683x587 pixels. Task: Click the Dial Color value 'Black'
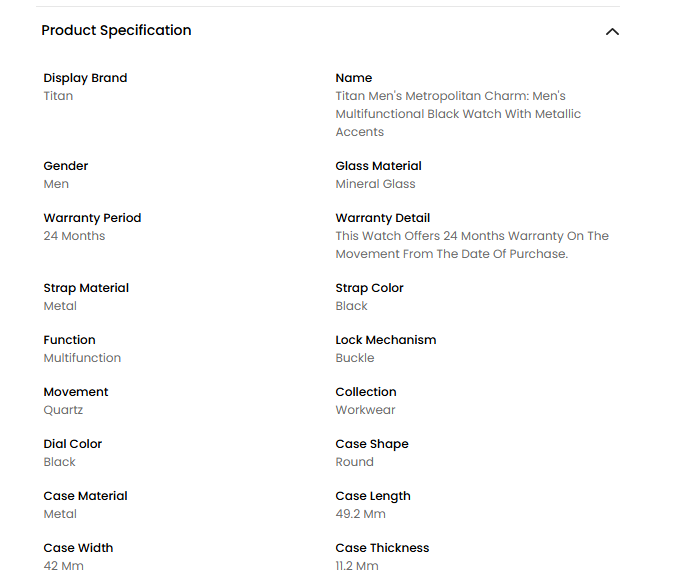60,462
